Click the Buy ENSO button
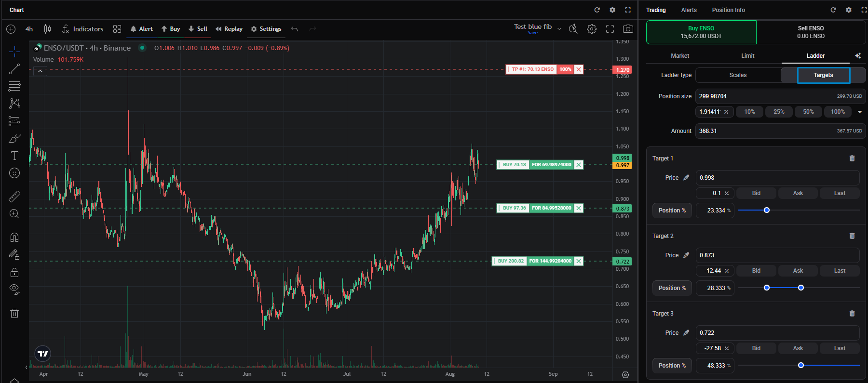Image resolution: width=868 pixels, height=383 pixels. pos(701,32)
